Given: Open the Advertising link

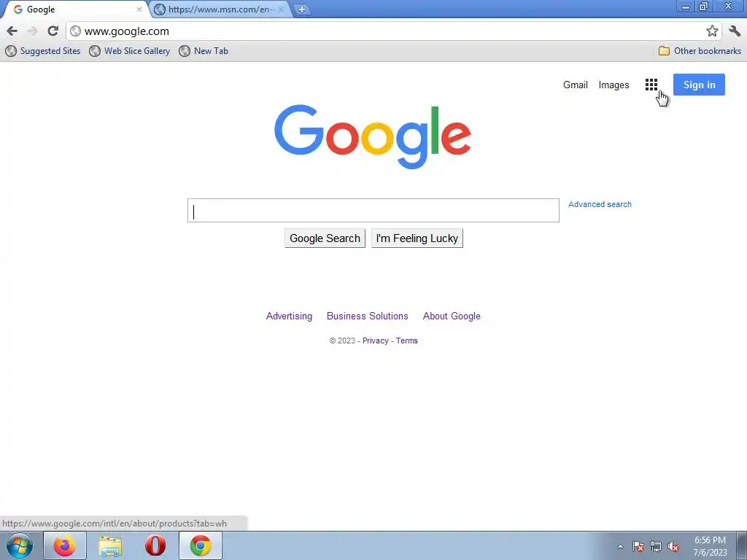Looking at the screenshot, I should (289, 316).
